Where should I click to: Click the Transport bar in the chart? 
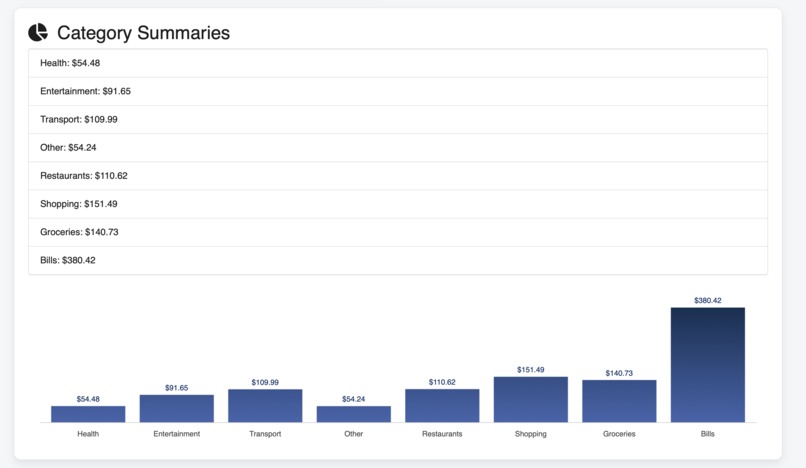click(x=265, y=406)
